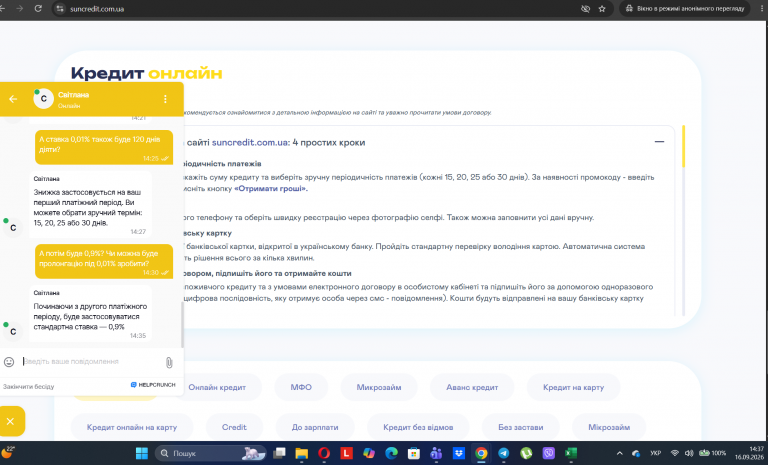The width and height of the screenshot is (768, 465).
Task: Select the 'Аванс кредит' tag
Action: [472, 387]
